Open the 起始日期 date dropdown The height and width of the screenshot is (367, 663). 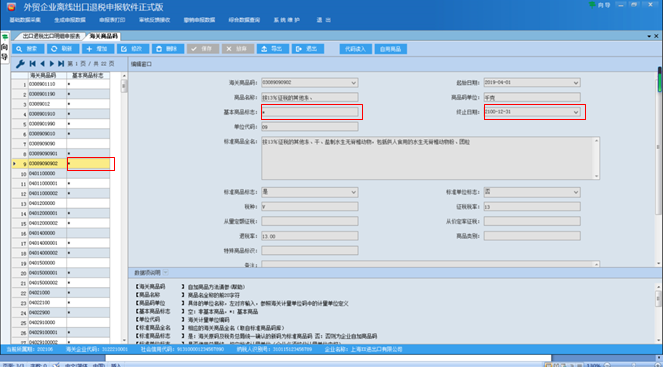575,82
